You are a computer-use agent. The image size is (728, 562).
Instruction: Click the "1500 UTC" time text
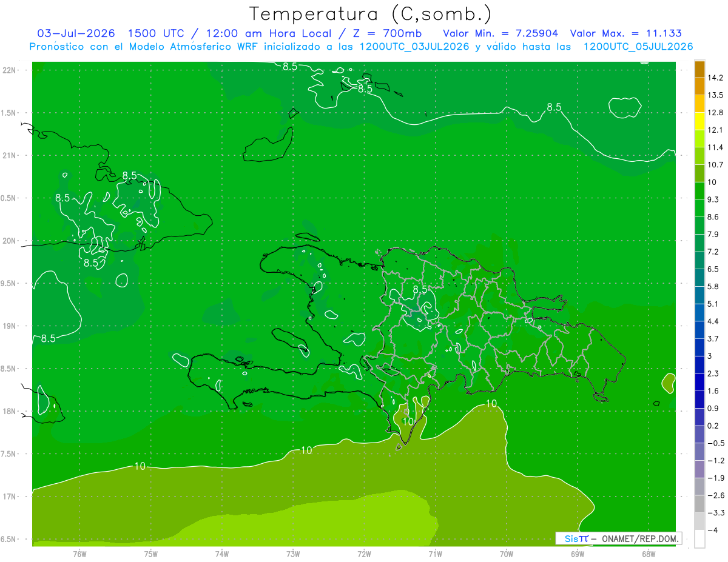[x=157, y=33]
